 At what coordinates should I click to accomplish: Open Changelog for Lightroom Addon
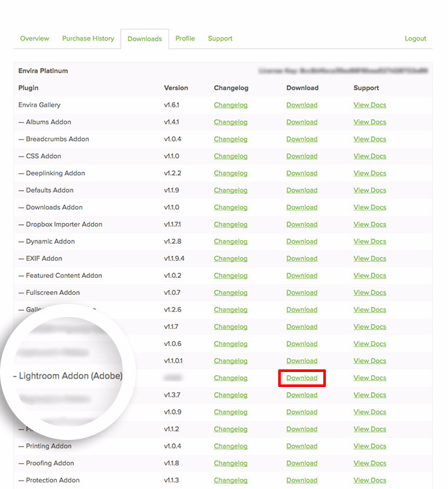(231, 378)
